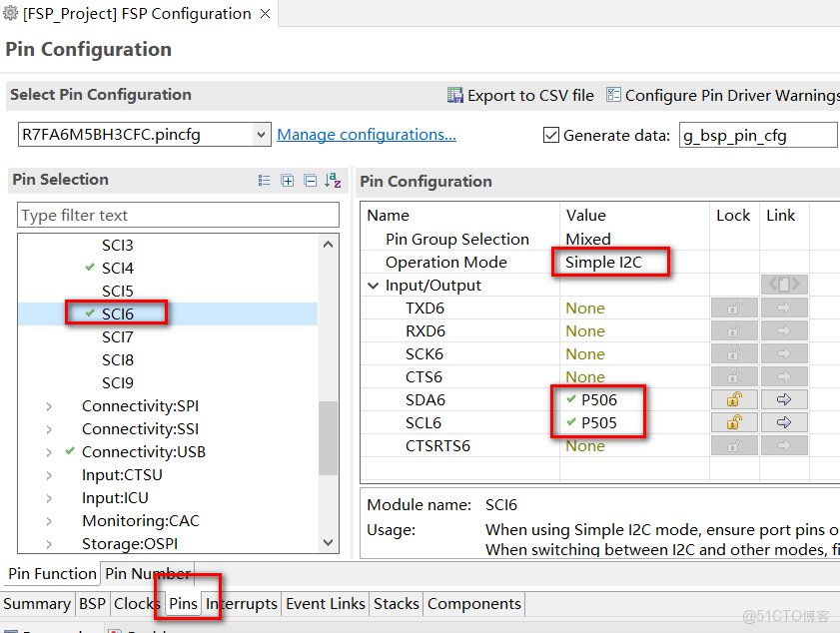Toggle lock icon for SDA6 pin
This screenshot has height=633, width=840.
734,399
